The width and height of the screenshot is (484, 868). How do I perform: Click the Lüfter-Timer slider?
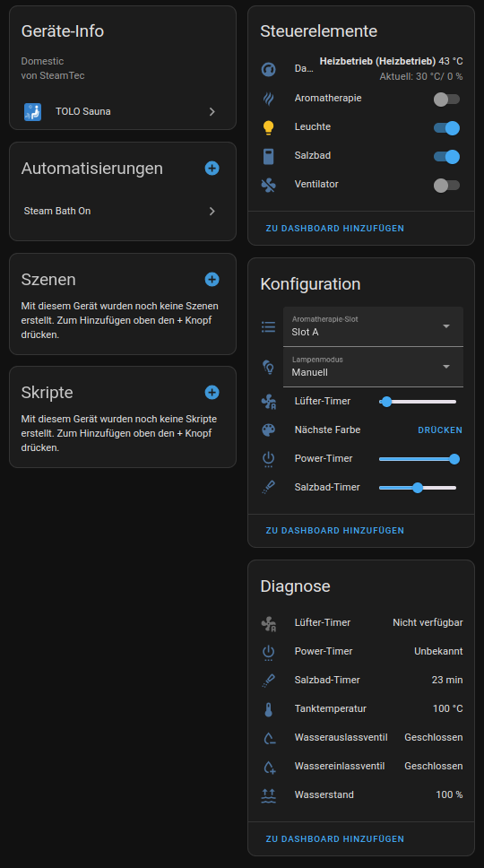(418, 402)
